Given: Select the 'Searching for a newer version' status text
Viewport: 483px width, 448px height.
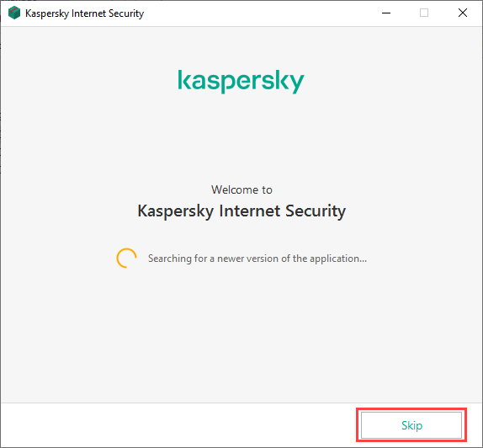Looking at the screenshot, I should tap(257, 259).
